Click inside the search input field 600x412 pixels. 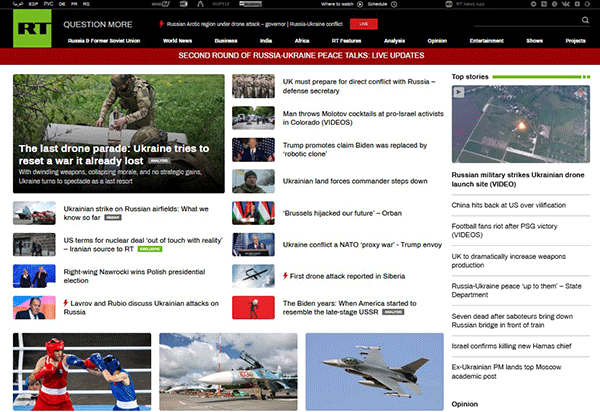coord(526,21)
